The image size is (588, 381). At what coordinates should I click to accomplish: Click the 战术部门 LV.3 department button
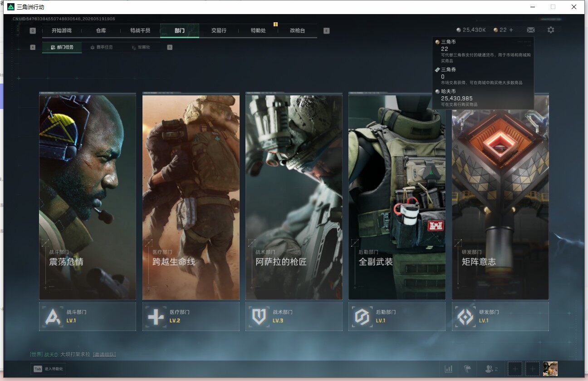click(294, 317)
